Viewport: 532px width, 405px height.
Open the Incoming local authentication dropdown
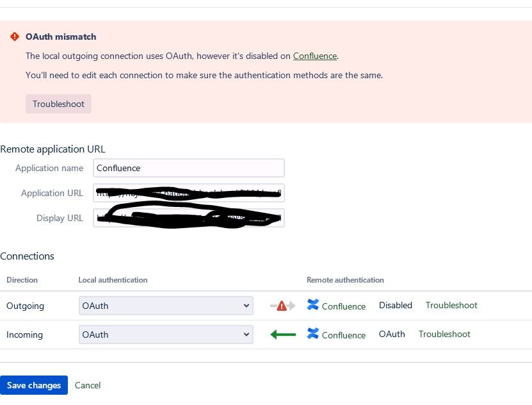pos(166,335)
